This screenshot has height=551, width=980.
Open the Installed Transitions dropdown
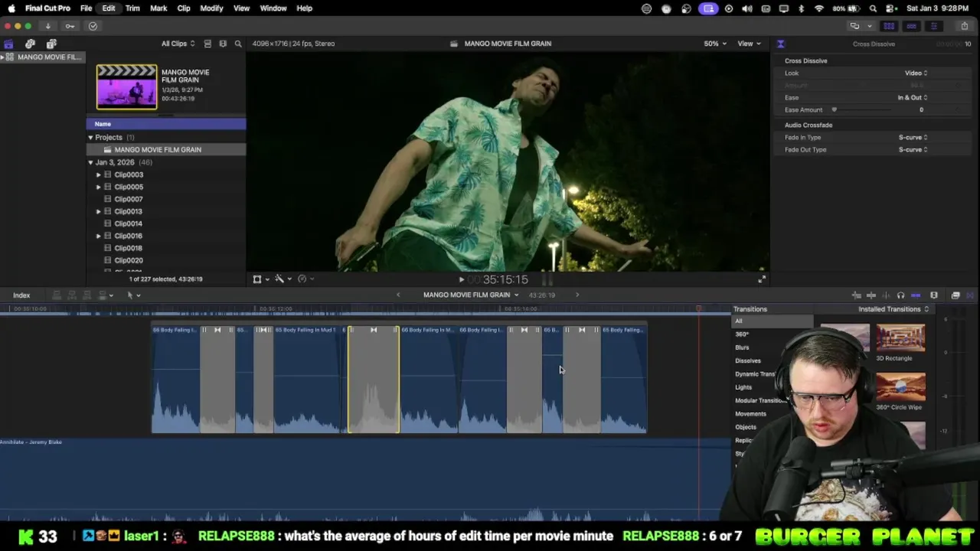(893, 309)
